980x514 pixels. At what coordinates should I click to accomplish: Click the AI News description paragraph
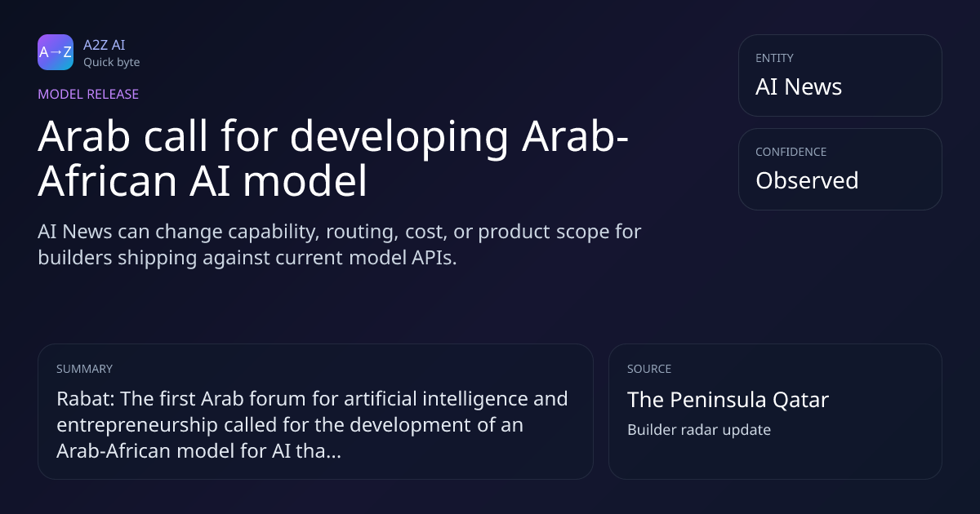pyautogui.click(x=340, y=244)
